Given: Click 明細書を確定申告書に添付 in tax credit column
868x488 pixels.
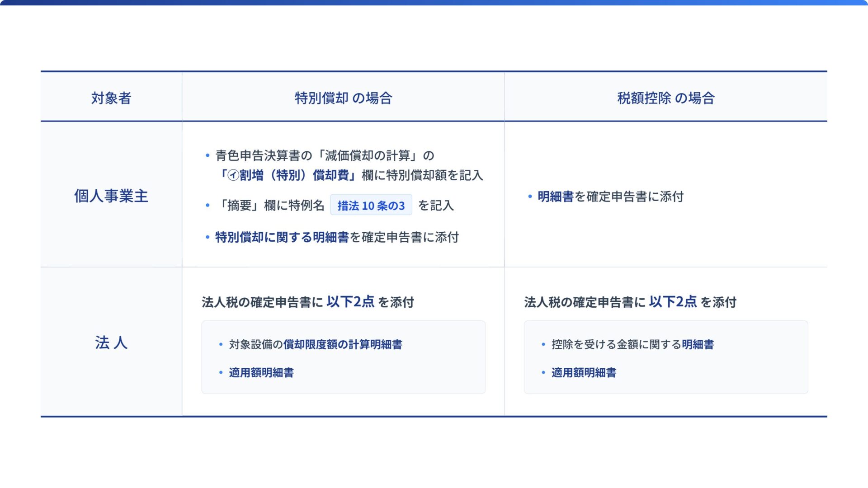Looking at the screenshot, I should [610, 197].
